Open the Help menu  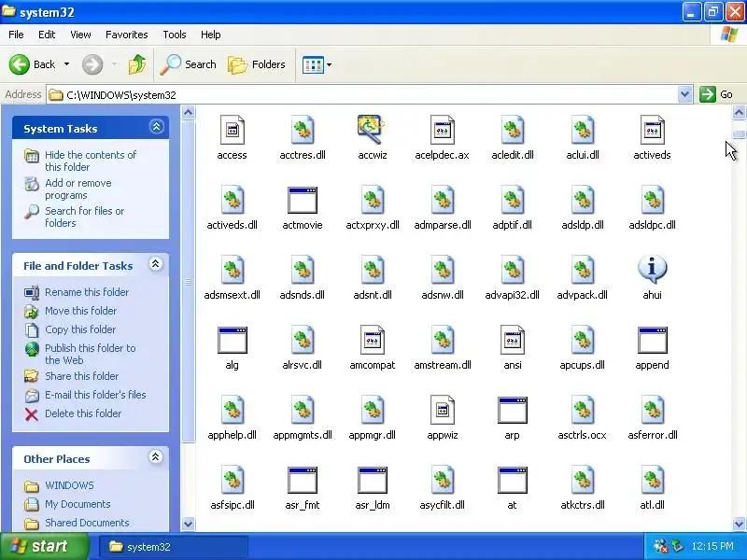(x=211, y=35)
